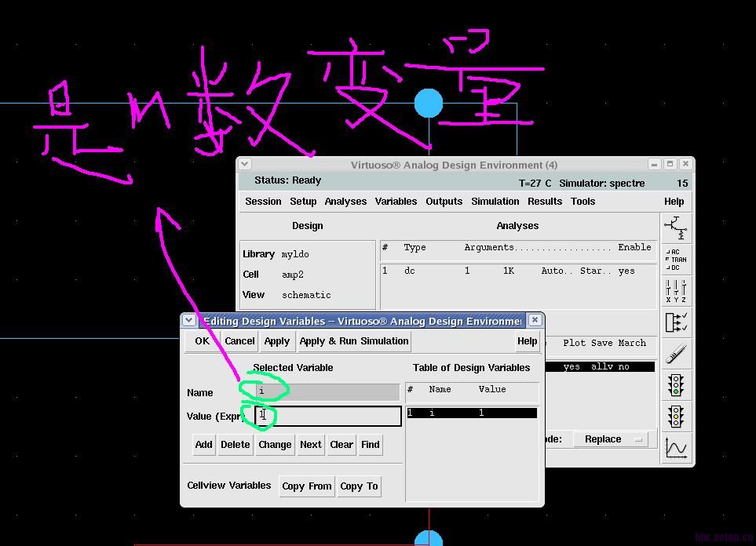Click the Delete variable button
The width and height of the screenshot is (756, 546).
pos(236,444)
